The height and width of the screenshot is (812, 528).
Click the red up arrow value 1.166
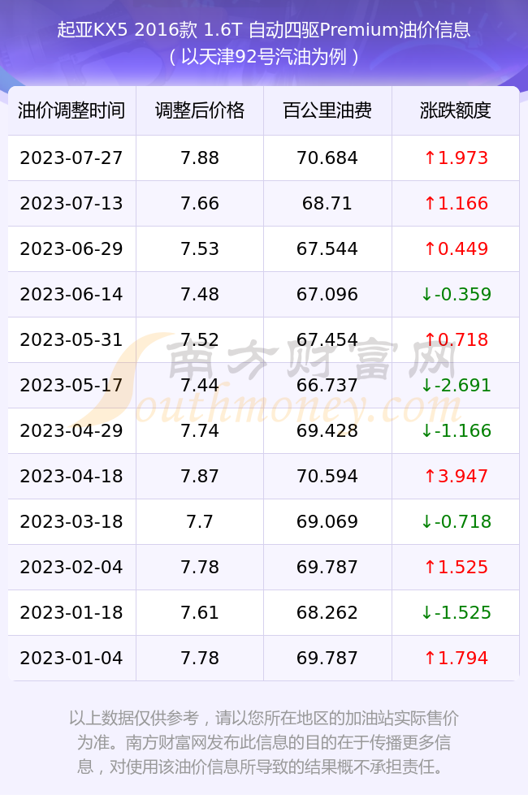point(456,204)
